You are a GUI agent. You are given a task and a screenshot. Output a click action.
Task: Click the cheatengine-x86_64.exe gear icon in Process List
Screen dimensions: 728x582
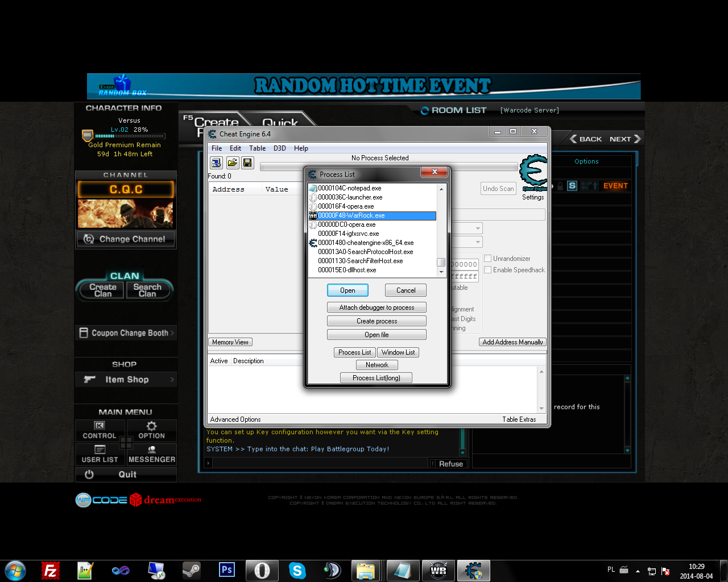coord(313,243)
